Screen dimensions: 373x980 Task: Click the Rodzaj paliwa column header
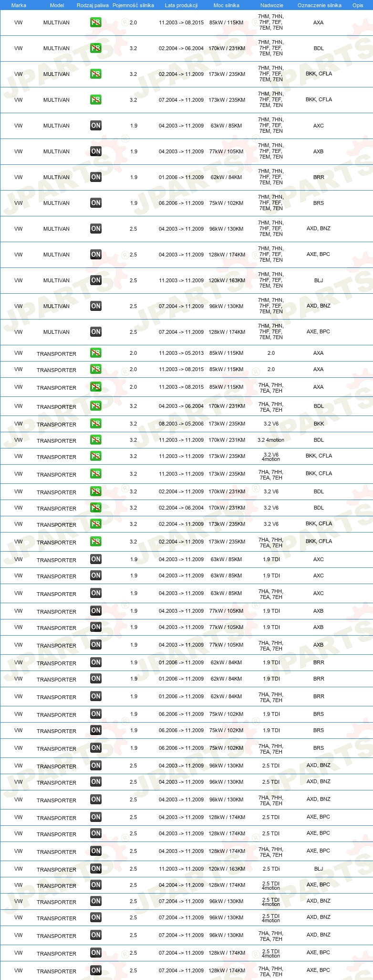click(x=93, y=5)
